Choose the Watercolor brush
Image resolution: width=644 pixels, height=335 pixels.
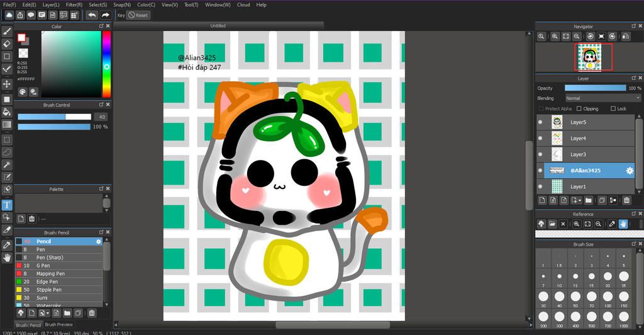(58, 305)
